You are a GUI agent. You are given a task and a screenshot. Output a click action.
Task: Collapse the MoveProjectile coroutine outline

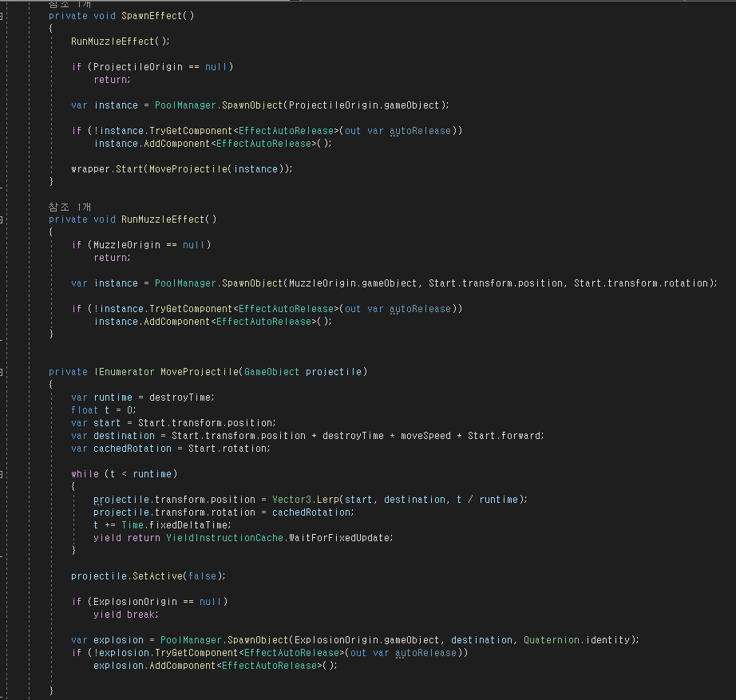click(x=2, y=372)
